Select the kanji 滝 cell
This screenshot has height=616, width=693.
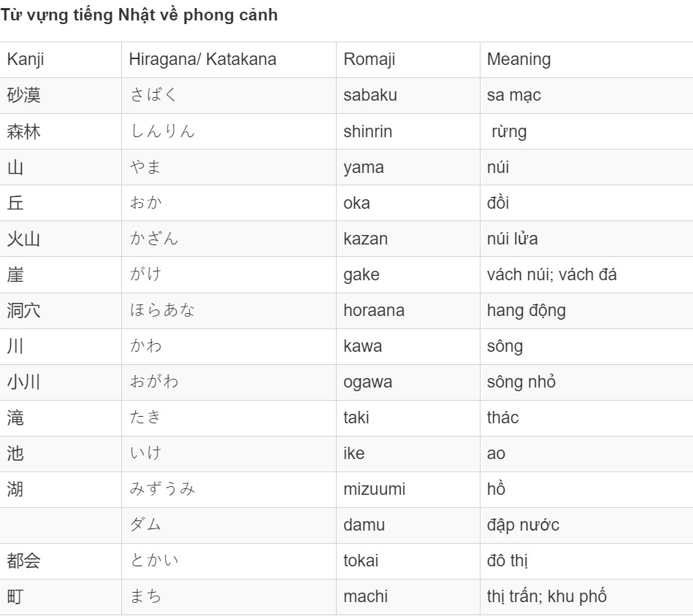pyautogui.click(x=61, y=417)
